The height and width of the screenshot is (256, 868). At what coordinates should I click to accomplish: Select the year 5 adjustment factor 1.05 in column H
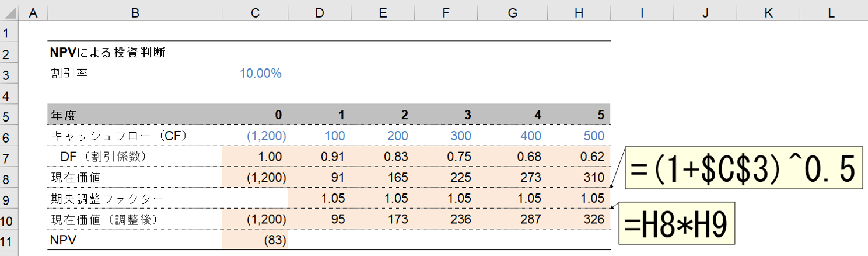click(593, 198)
